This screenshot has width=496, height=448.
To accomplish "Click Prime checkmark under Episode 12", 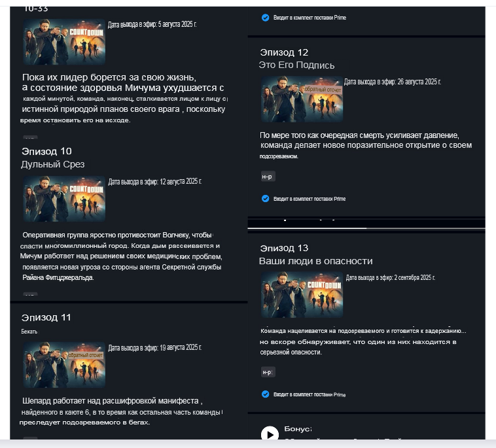I will (266, 199).
